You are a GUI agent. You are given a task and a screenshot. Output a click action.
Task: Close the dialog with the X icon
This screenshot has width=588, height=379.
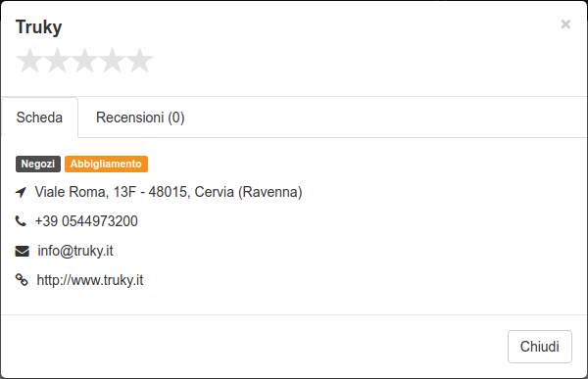pos(565,24)
